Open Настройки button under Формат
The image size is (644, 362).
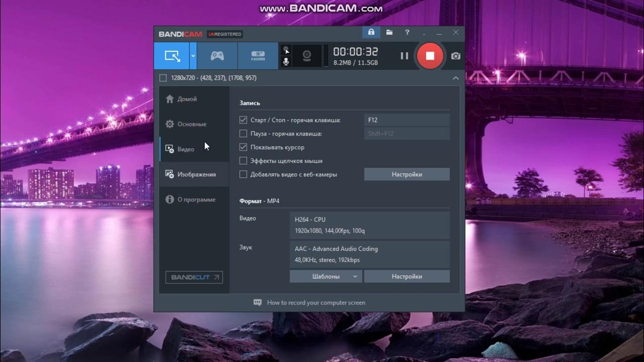coord(407,277)
